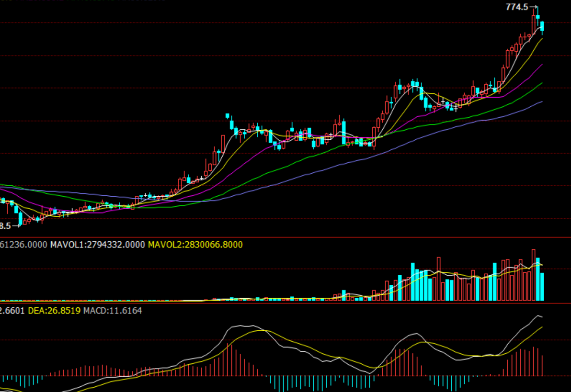Select the tallest red volume bar
The height and width of the screenshot is (392, 571).
(x=533, y=275)
